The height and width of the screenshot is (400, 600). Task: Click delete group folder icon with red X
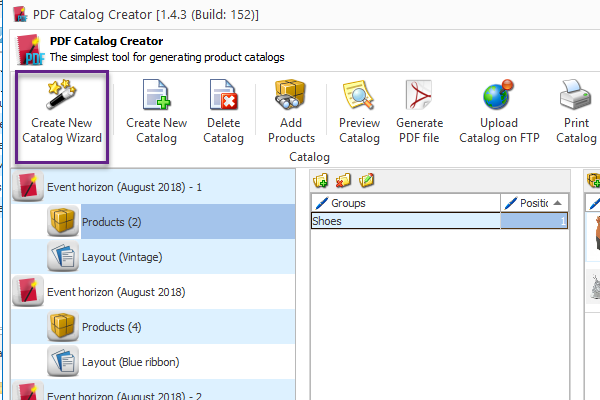click(x=343, y=180)
